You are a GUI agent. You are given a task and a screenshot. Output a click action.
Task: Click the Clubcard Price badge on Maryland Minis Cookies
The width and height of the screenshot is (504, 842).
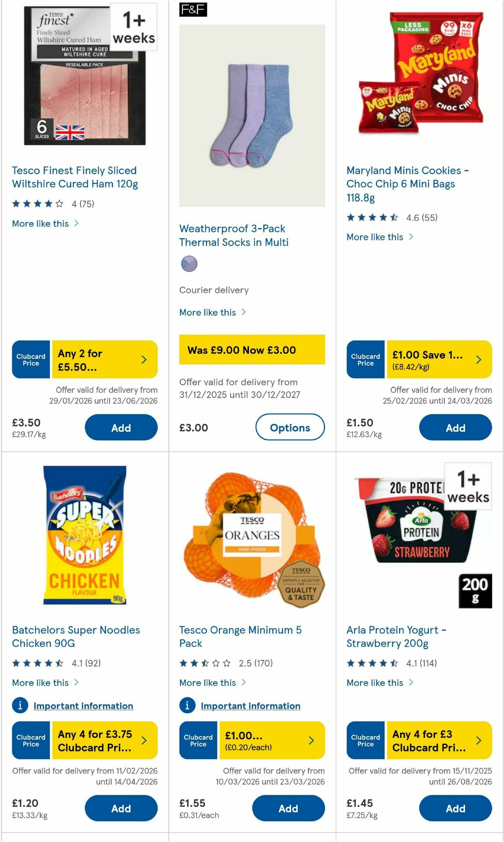pos(365,359)
